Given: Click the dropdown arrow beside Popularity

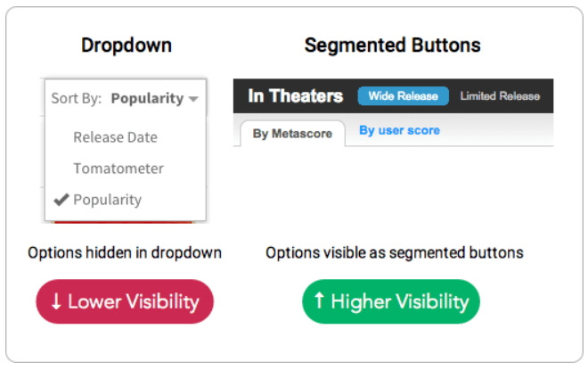Looking at the screenshot, I should click(193, 99).
